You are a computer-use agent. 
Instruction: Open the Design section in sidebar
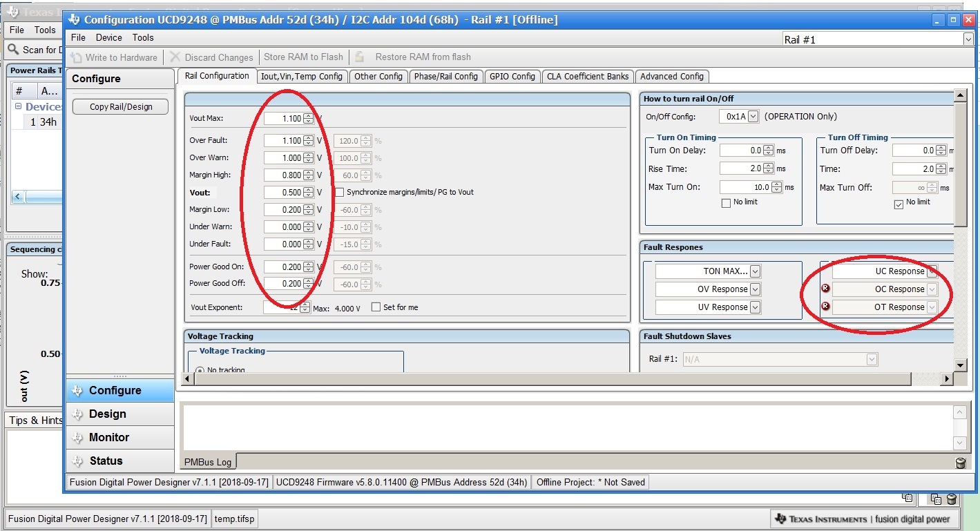[x=120, y=414]
